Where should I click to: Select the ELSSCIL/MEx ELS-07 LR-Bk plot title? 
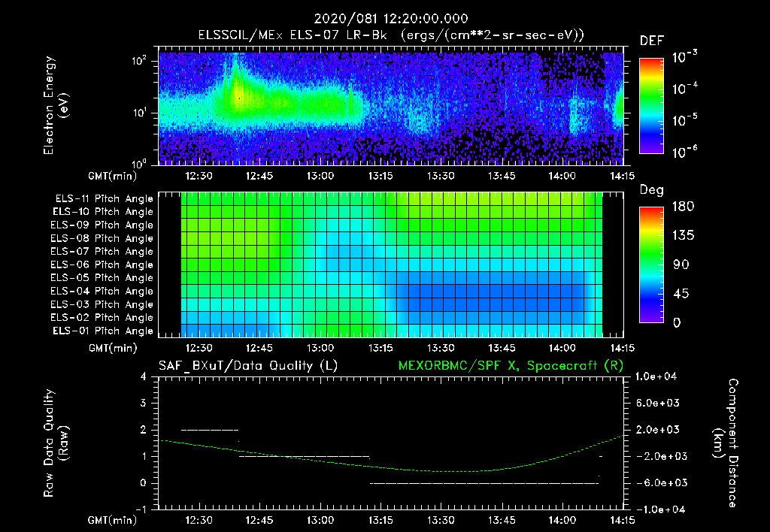(391, 35)
